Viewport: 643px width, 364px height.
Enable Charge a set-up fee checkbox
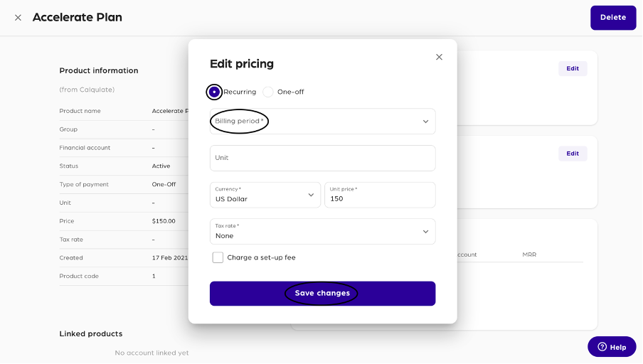pyautogui.click(x=218, y=257)
